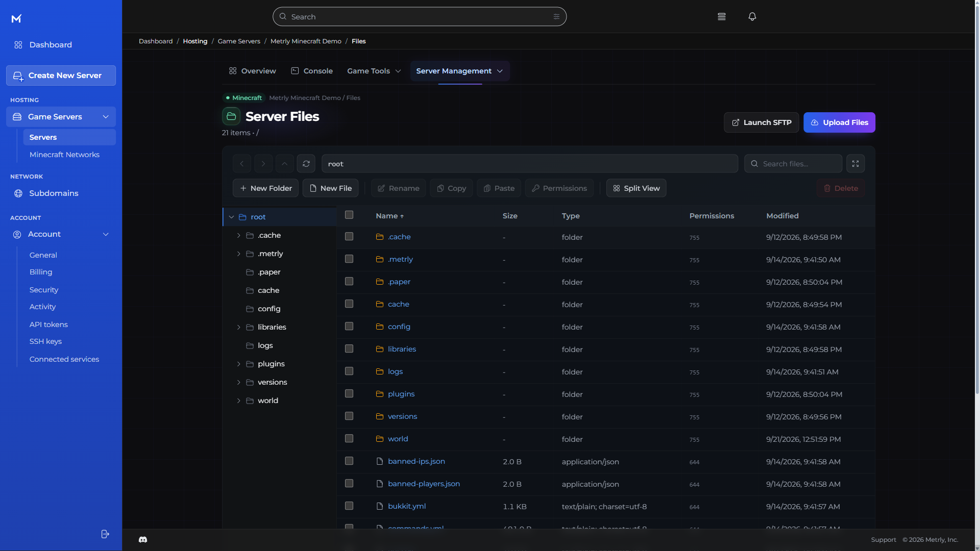Expand the libraries tree folder

click(x=238, y=327)
